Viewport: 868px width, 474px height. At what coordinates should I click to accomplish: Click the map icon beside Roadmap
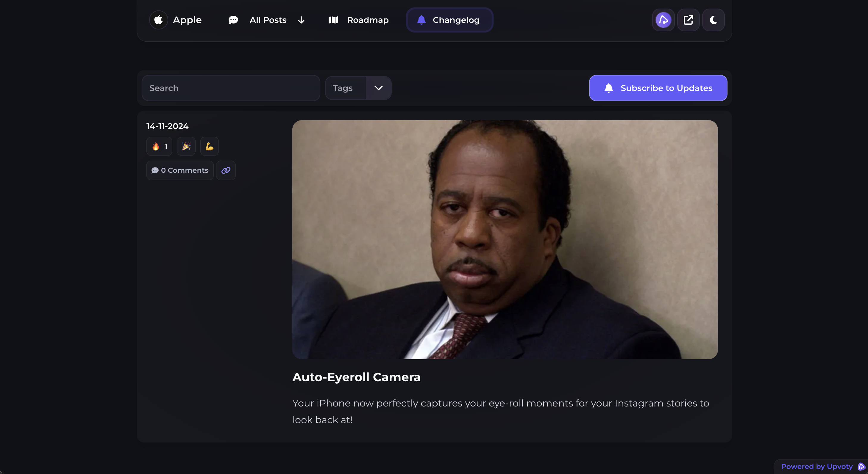click(x=333, y=20)
